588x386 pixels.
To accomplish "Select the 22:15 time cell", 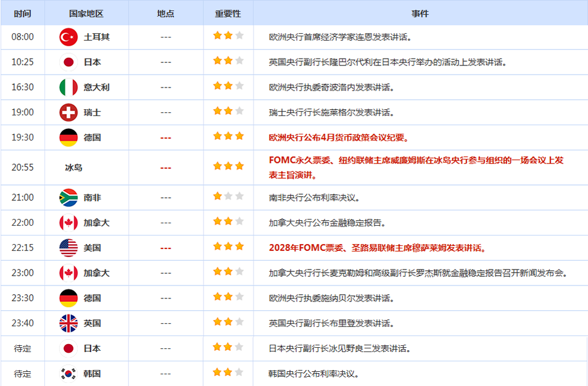I will 22,248.
